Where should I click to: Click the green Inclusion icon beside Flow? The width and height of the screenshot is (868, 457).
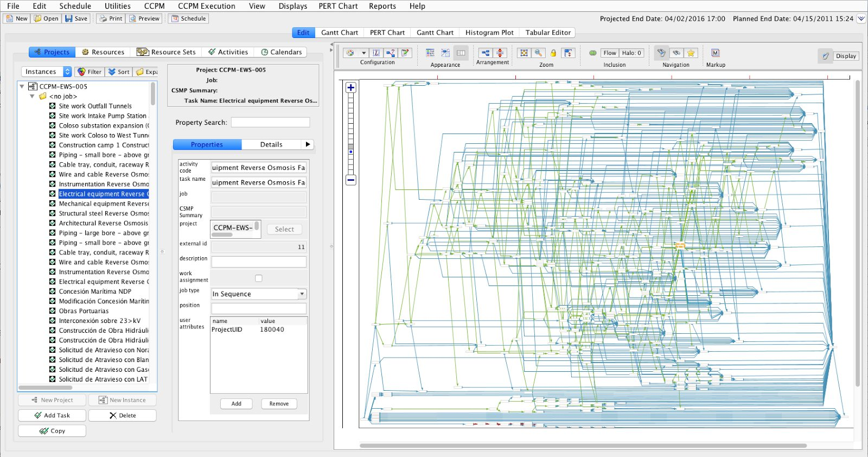point(593,53)
